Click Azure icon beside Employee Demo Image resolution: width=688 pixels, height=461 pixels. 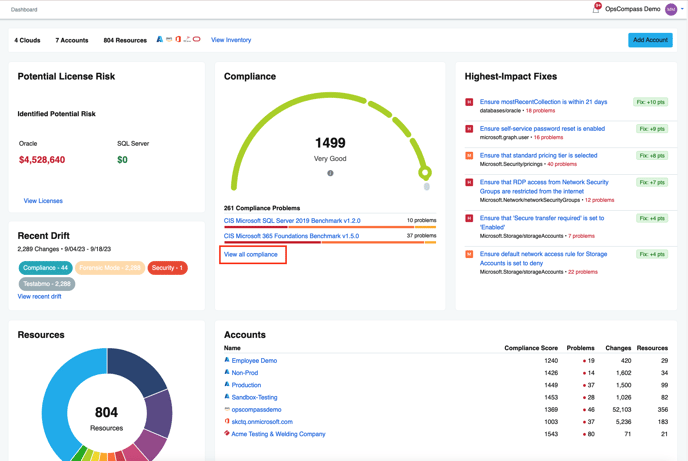(x=227, y=360)
